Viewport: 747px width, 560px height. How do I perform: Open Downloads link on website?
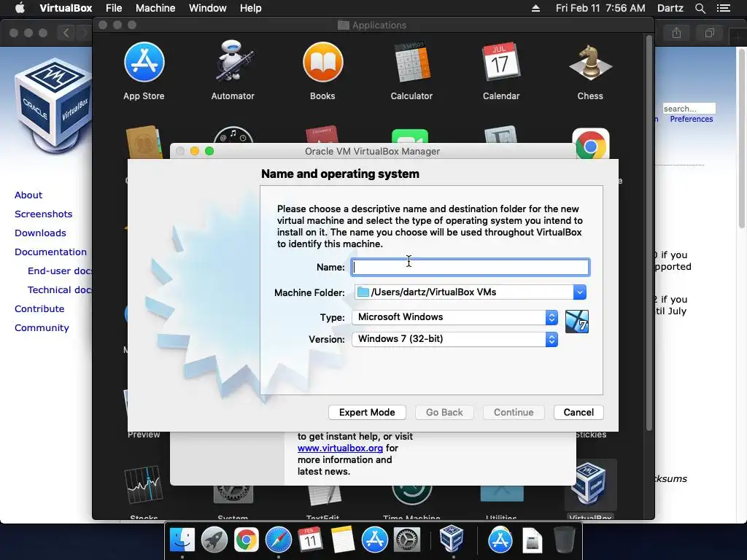41,233
